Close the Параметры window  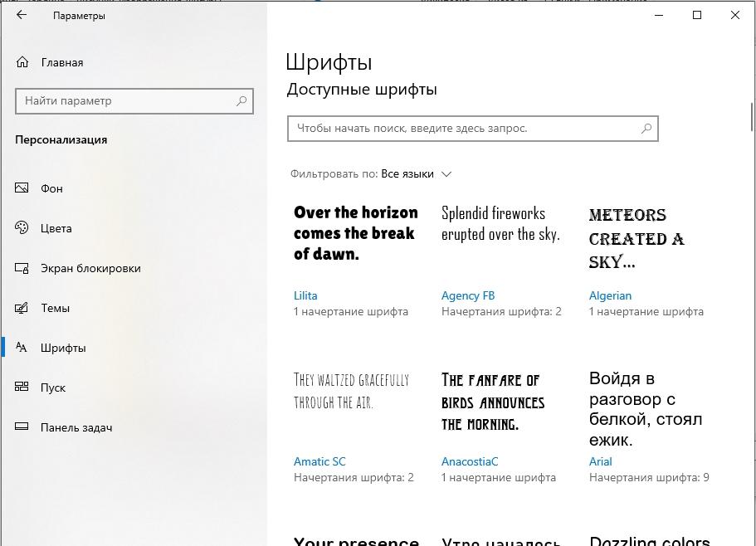(734, 15)
